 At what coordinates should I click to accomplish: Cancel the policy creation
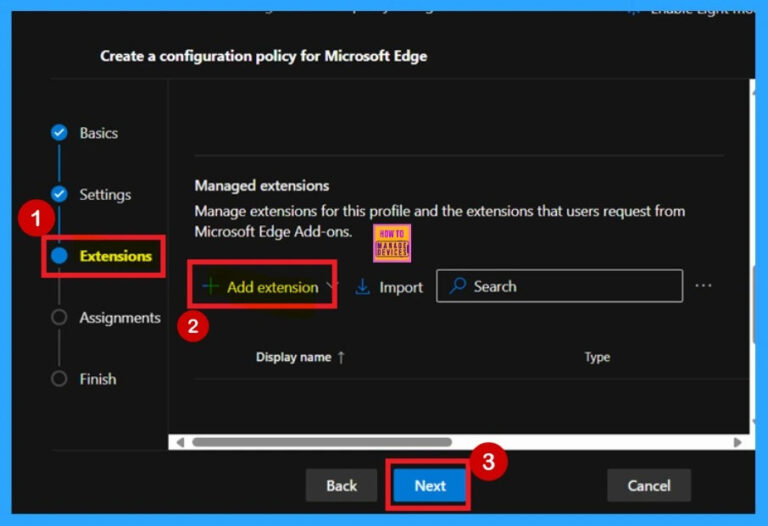click(649, 485)
